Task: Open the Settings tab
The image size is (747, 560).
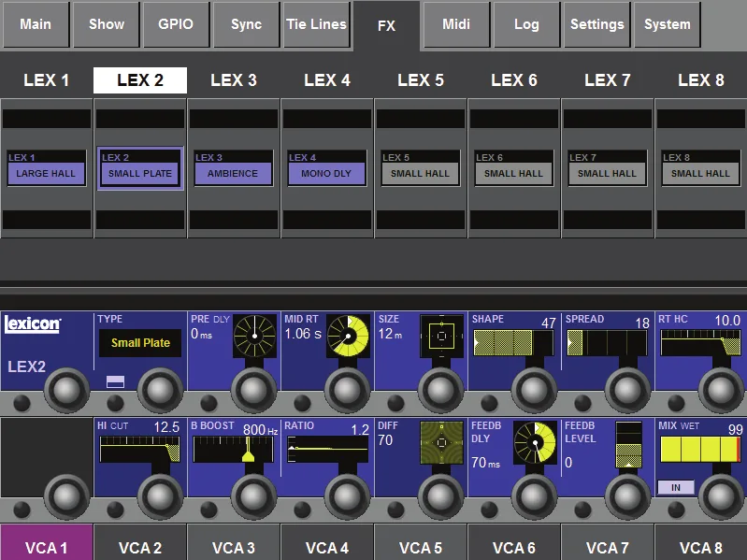Action: tap(596, 24)
